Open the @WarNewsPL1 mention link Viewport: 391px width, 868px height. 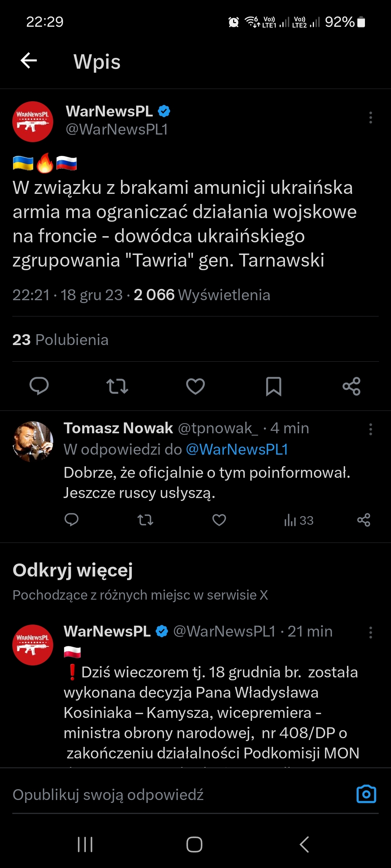pyautogui.click(x=237, y=450)
